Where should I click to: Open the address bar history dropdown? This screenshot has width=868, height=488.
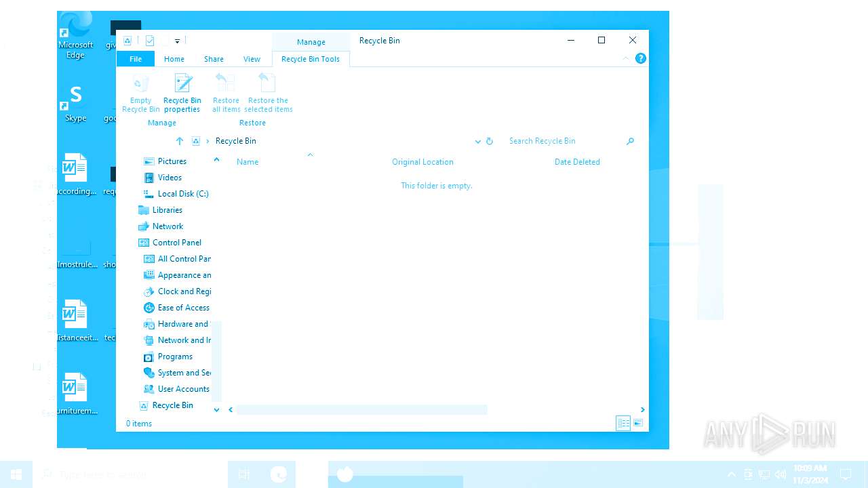point(478,142)
